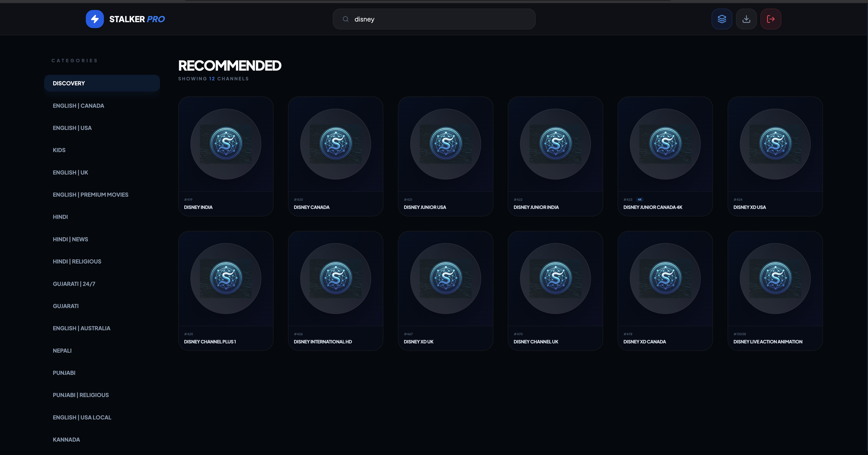Click the red logout icon button
The image size is (868, 455).
click(x=771, y=19)
